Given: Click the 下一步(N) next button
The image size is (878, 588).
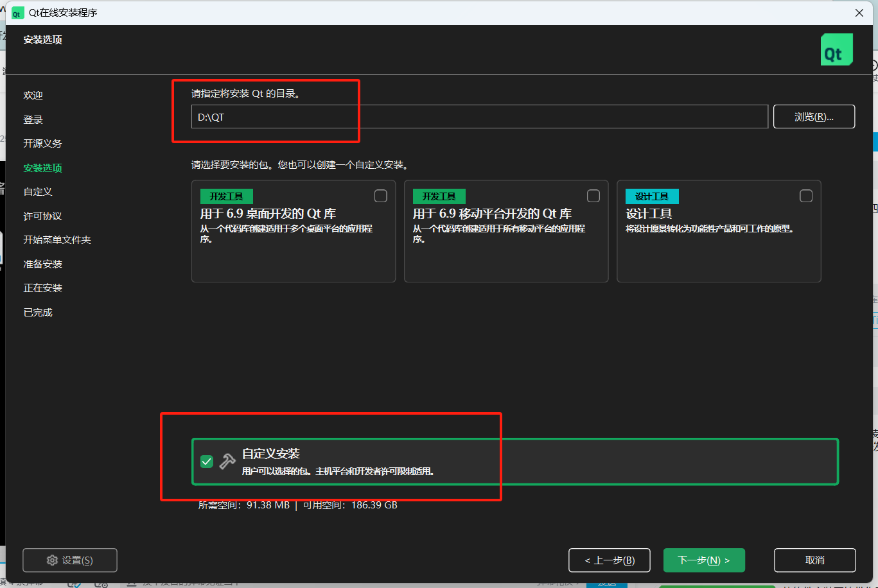Looking at the screenshot, I should tap(704, 560).
